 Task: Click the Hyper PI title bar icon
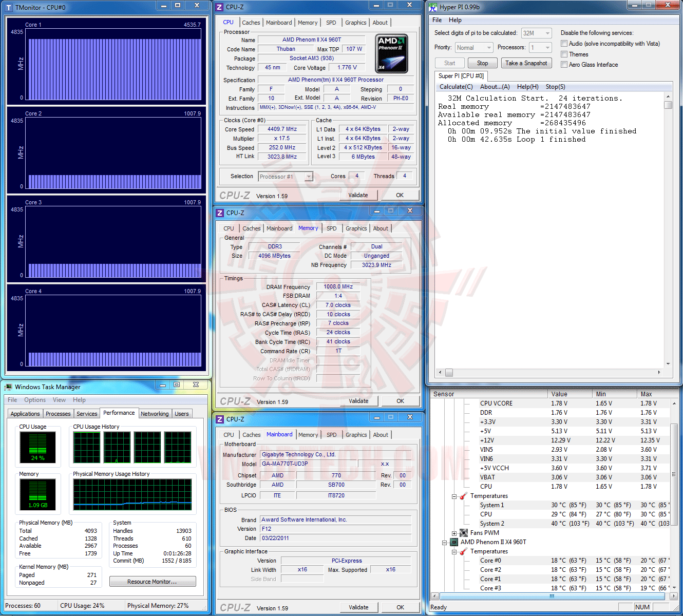[x=432, y=7]
